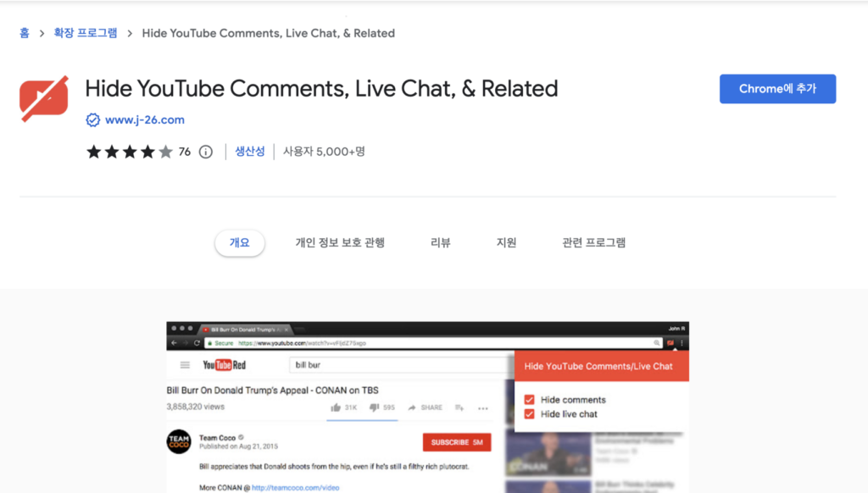The height and width of the screenshot is (493, 868).
Task: Toggle the Hide comments checkbox in preview
Action: click(529, 400)
